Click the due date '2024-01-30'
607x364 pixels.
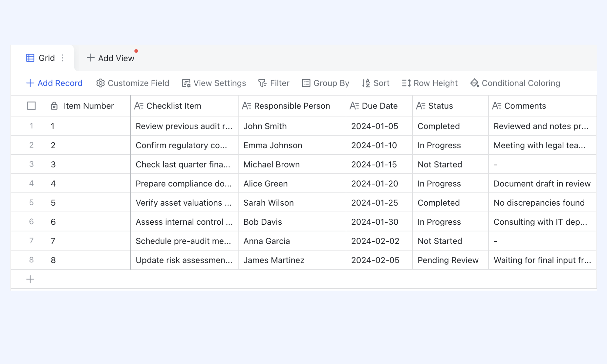coord(379,222)
